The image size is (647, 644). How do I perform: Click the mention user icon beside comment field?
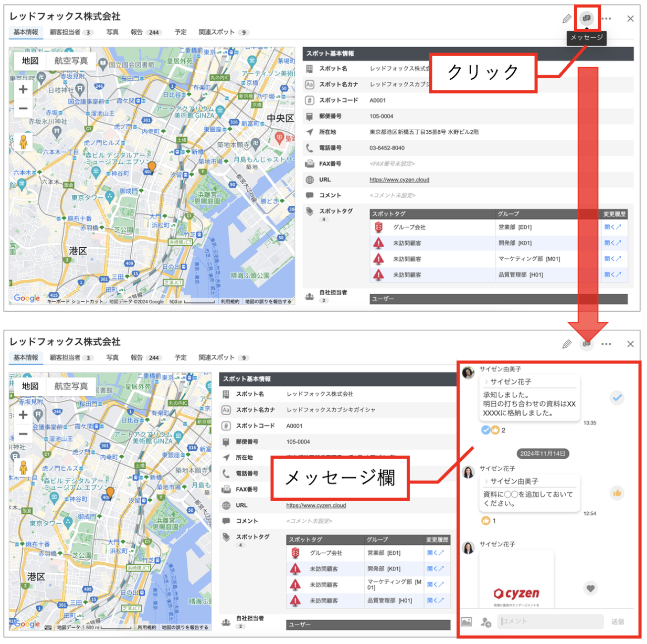[486, 622]
